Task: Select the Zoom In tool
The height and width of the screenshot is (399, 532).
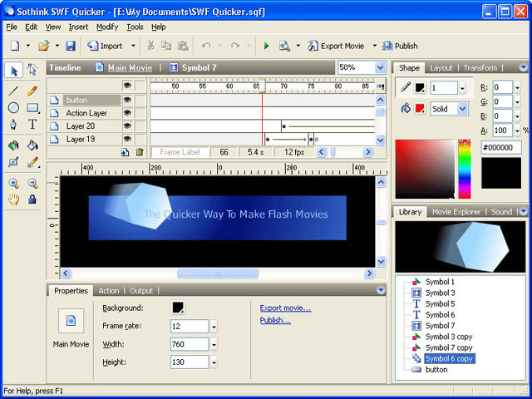Action: 13,184
